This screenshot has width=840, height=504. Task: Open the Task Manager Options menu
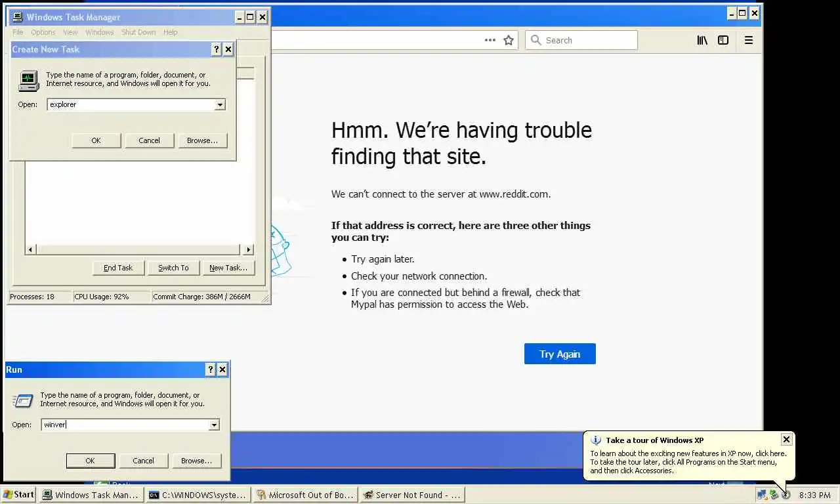tap(43, 32)
